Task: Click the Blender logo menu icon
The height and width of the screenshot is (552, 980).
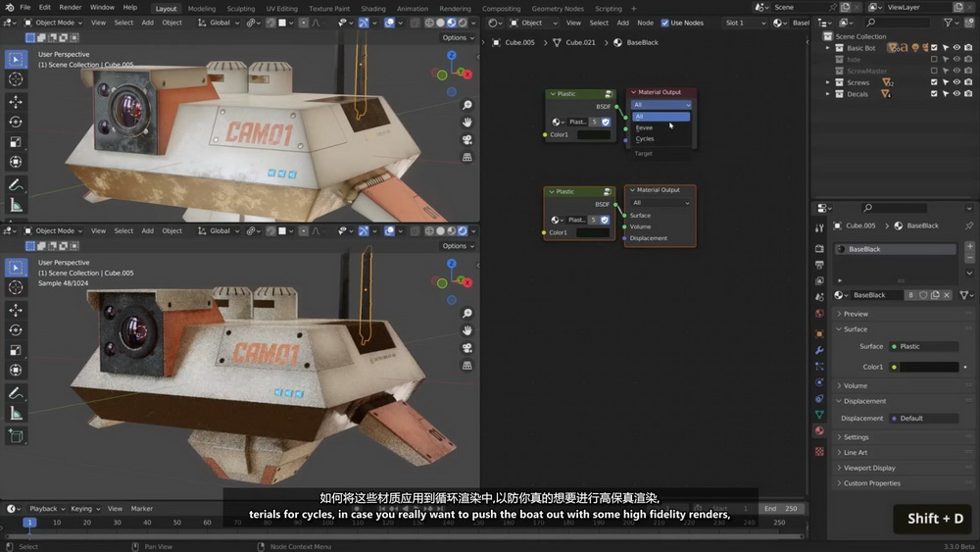Action: click(10, 8)
